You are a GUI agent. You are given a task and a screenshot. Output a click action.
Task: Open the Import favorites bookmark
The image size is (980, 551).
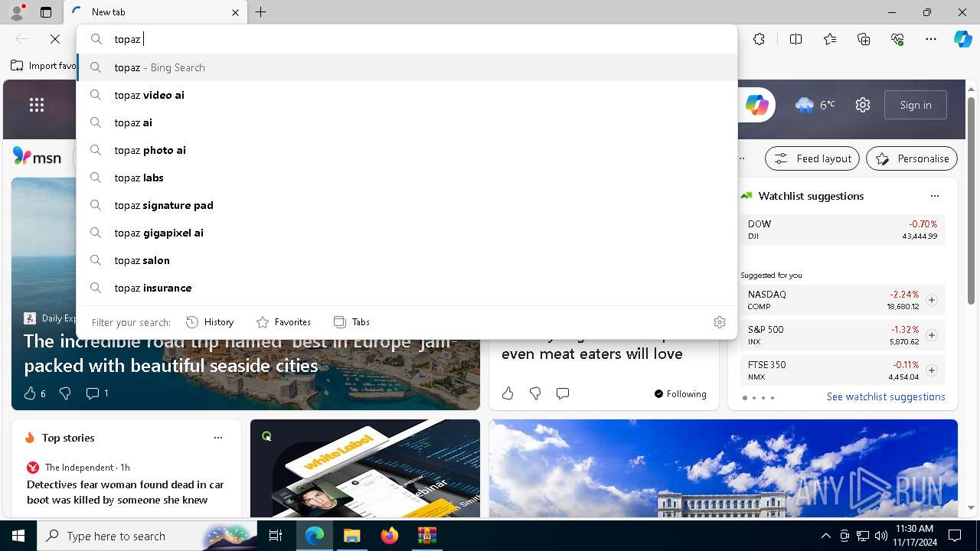coord(44,66)
